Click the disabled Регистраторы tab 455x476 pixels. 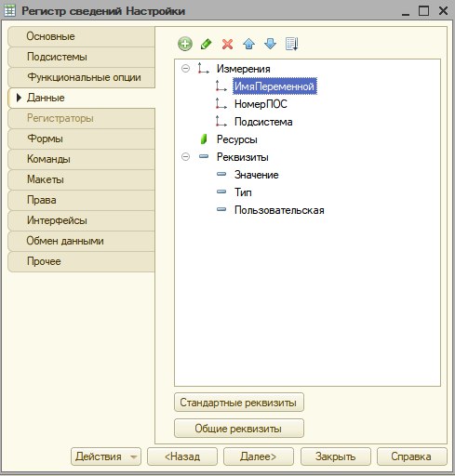coord(81,118)
